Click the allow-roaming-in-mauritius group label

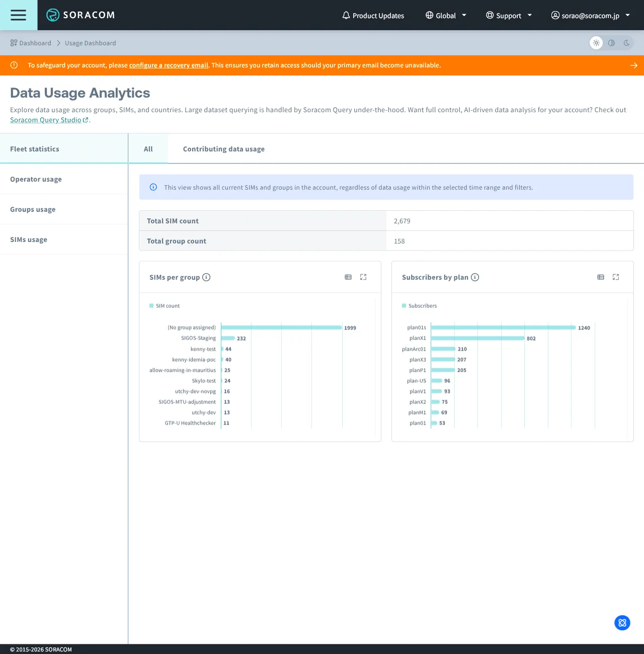(183, 370)
